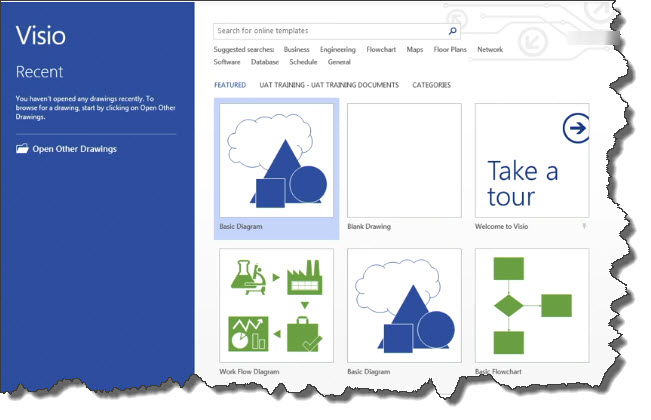This screenshot has width=651, height=420.
Task: Focus the Search for online templates field
Action: point(337,31)
